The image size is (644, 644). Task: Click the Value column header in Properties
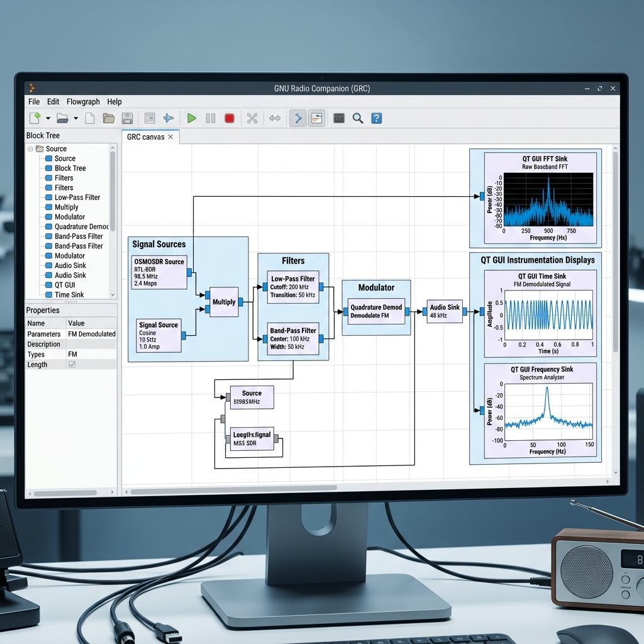pyautogui.click(x=92, y=323)
